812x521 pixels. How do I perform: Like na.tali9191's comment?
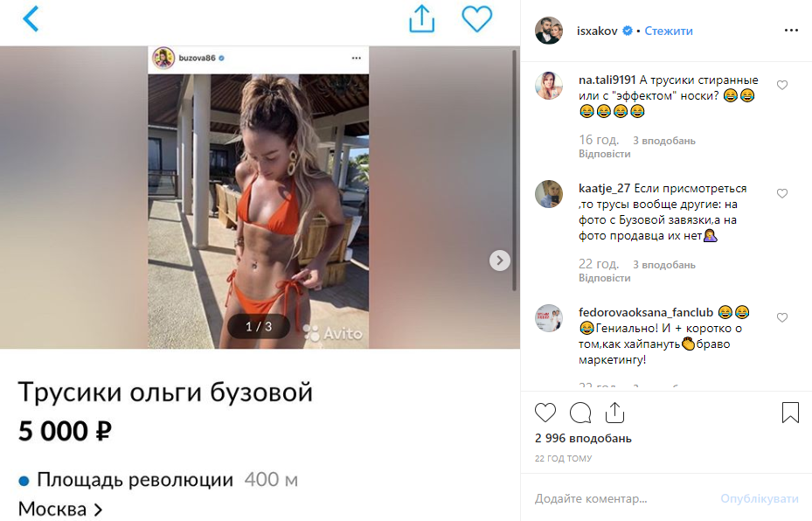[782, 85]
